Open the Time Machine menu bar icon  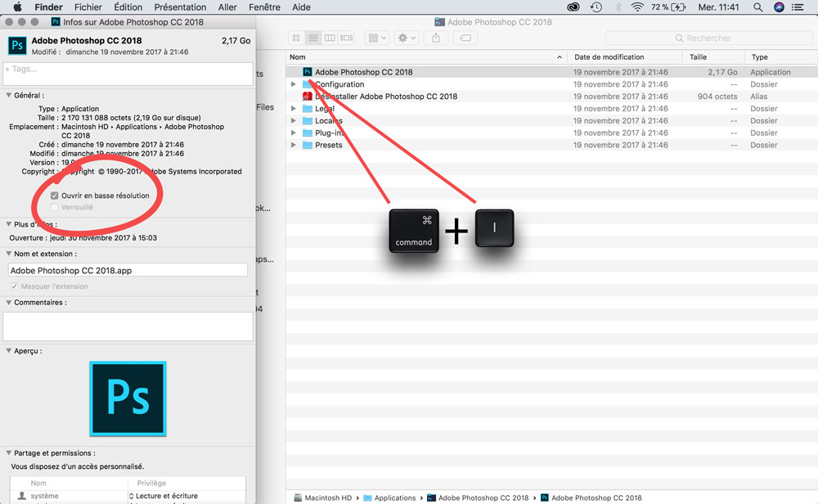[x=596, y=7]
